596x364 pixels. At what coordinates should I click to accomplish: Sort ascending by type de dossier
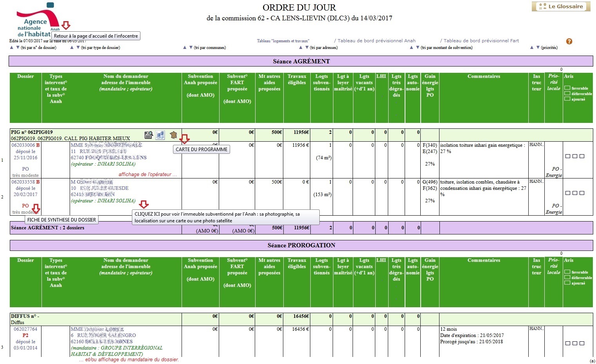(x=72, y=48)
